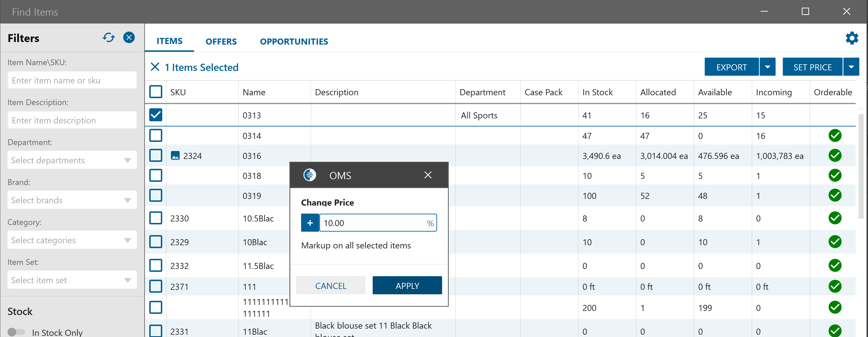Viewport: 868px width, 337px height.
Task: Click the Apply button
Action: coord(407,286)
